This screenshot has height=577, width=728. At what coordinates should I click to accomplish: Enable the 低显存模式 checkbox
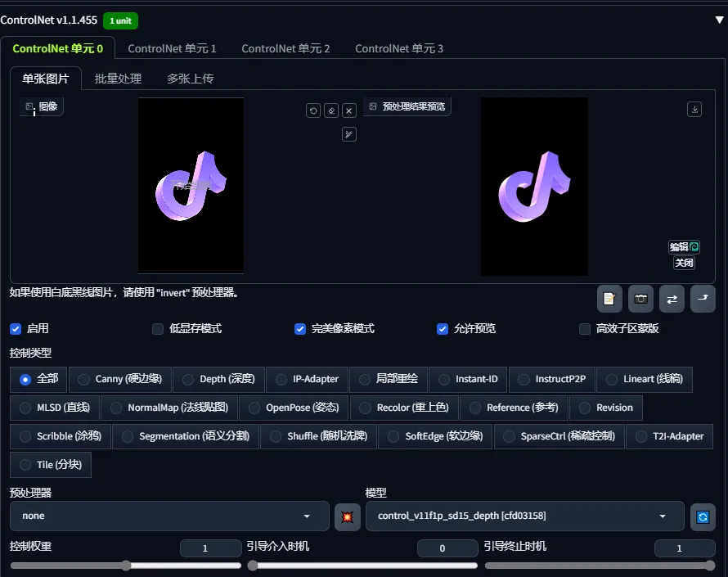coord(158,329)
